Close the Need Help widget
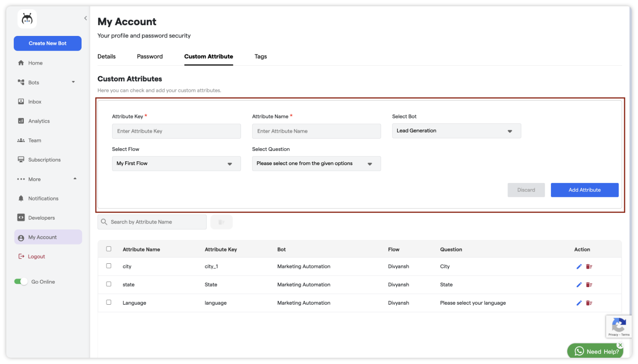 [620, 345]
